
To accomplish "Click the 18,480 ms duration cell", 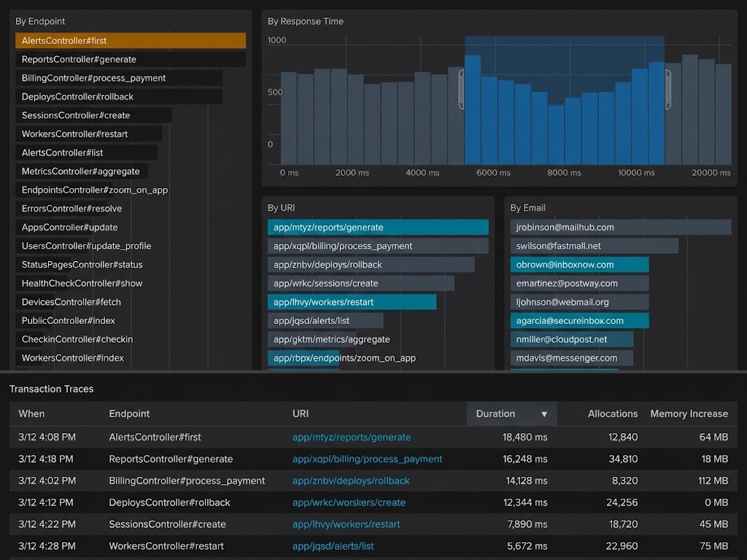I will (x=525, y=437).
